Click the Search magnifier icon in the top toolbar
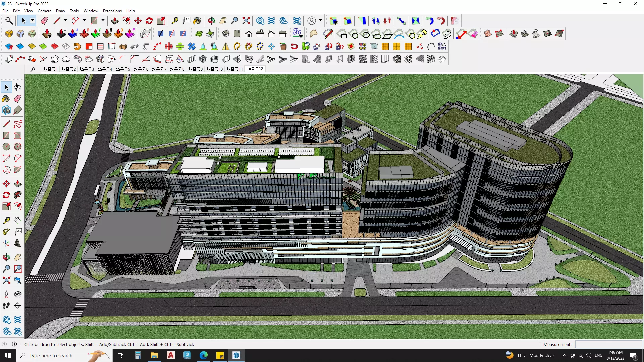The image size is (644, 362). tap(9, 21)
